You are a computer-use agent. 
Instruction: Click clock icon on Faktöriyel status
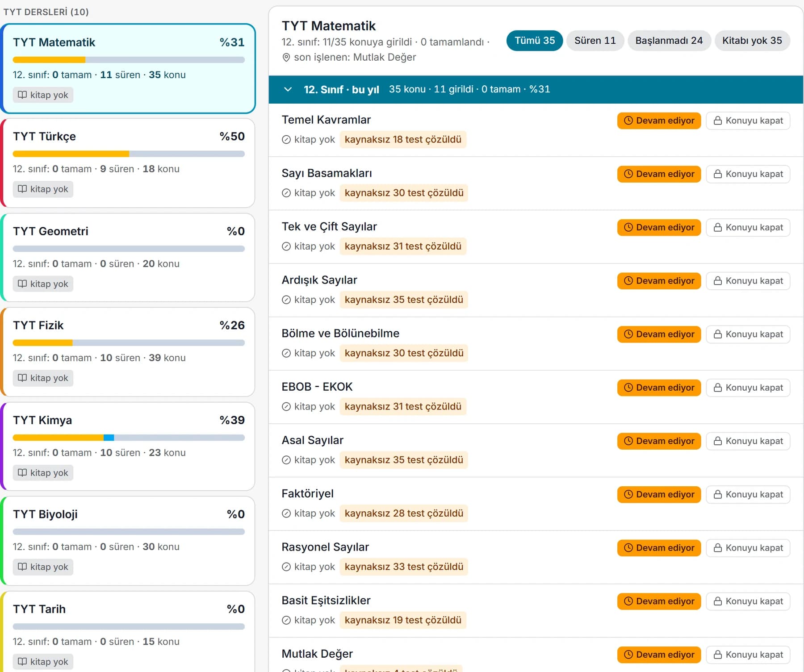[x=628, y=494]
